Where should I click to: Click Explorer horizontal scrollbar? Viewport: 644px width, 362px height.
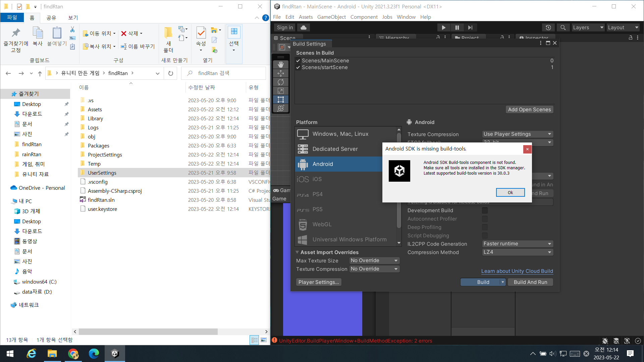tap(148, 331)
